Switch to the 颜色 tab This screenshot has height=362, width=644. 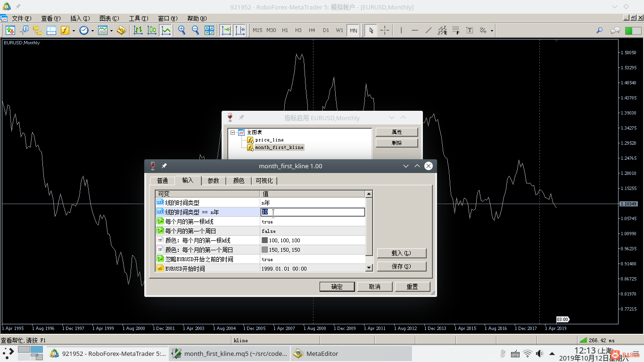[239, 181]
